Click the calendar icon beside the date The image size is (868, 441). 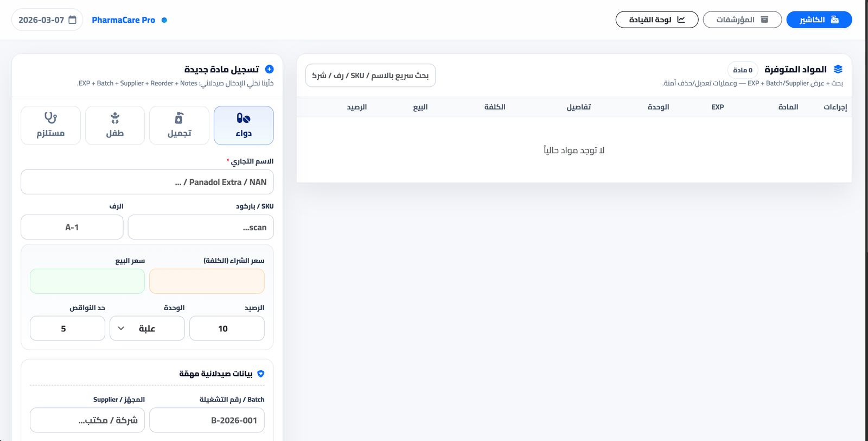(73, 20)
